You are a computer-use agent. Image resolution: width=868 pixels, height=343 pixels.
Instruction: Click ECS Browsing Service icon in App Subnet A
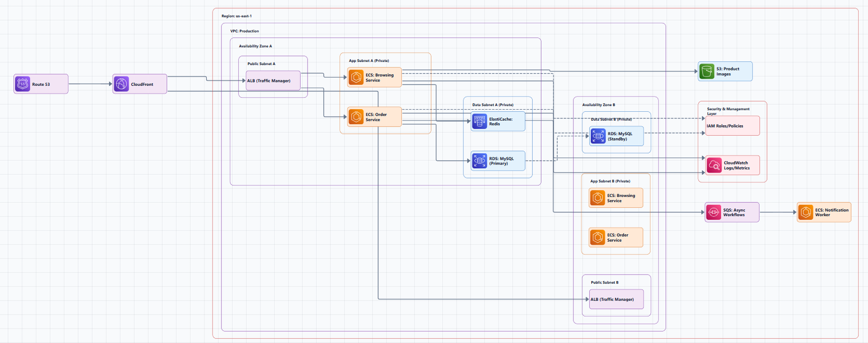point(356,78)
